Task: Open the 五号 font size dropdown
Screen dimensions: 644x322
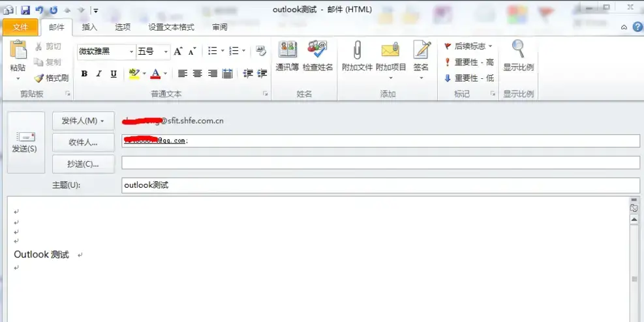Action: [166, 51]
